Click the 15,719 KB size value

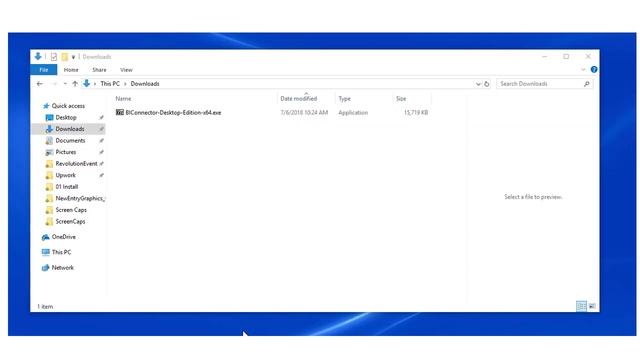click(x=416, y=113)
